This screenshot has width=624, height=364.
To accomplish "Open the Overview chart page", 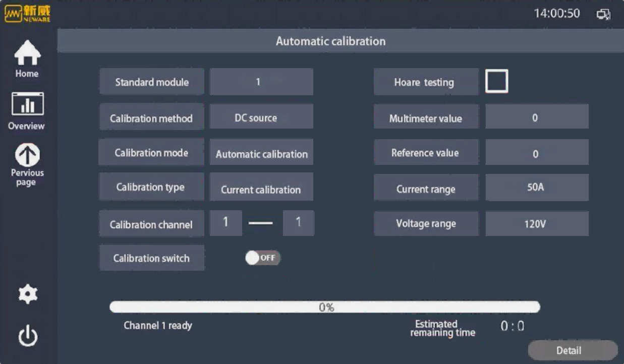I will pyautogui.click(x=27, y=111).
